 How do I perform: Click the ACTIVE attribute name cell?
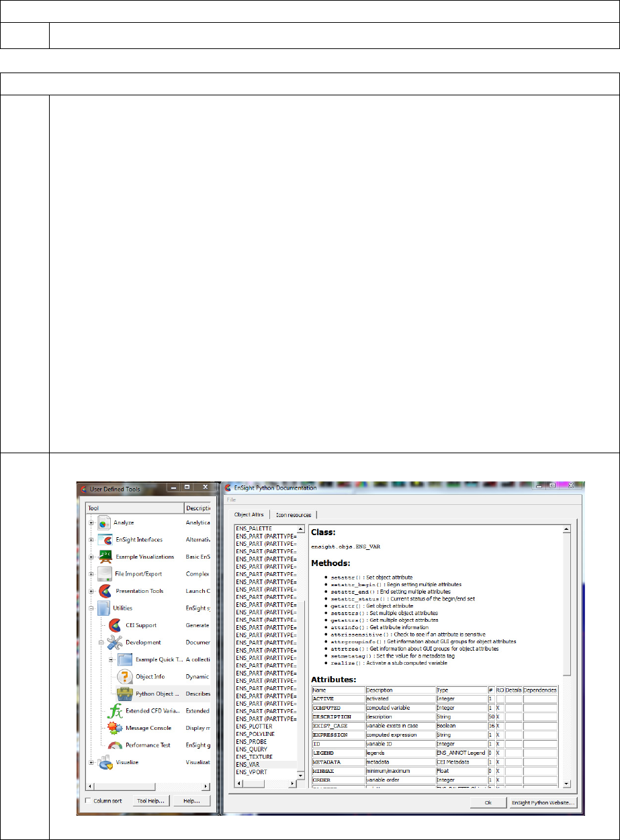(339, 699)
